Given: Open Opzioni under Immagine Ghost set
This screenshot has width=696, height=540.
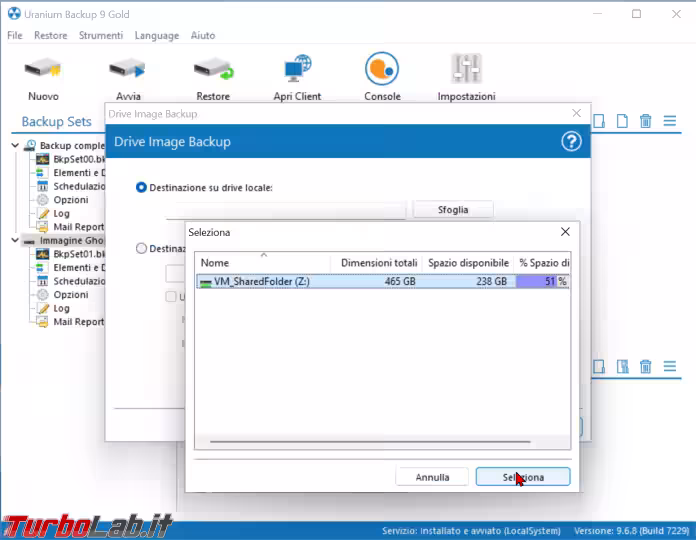Looking at the screenshot, I should [x=62, y=295].
